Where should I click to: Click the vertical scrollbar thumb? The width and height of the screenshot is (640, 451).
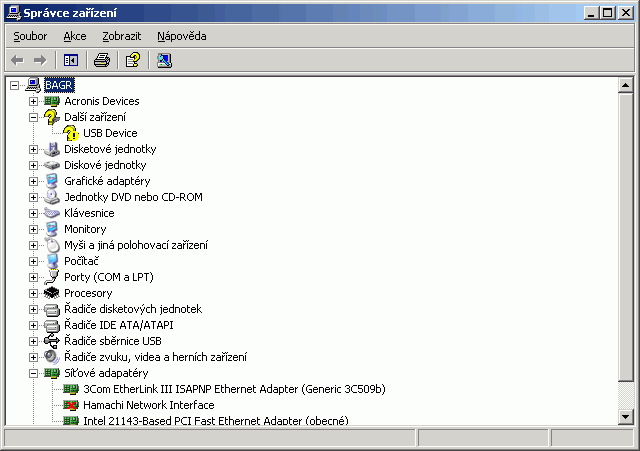click(625, 238)
